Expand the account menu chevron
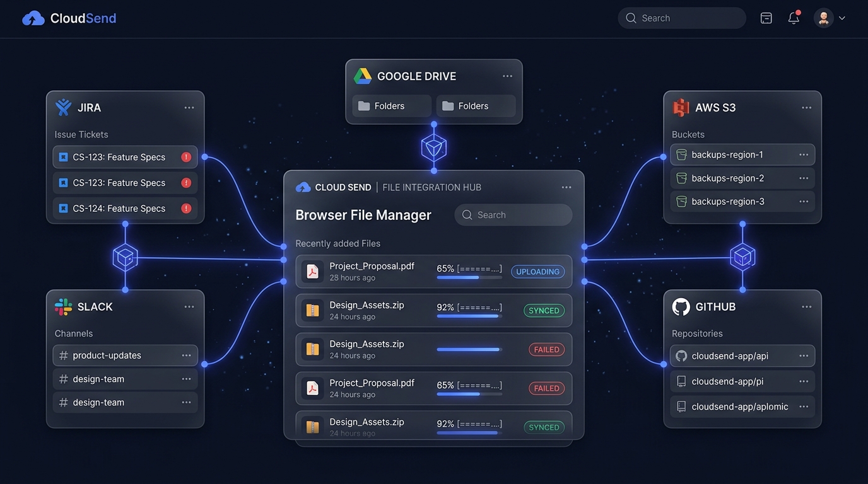Viewport: 868px width, 484px height. (x=842, y=18)
